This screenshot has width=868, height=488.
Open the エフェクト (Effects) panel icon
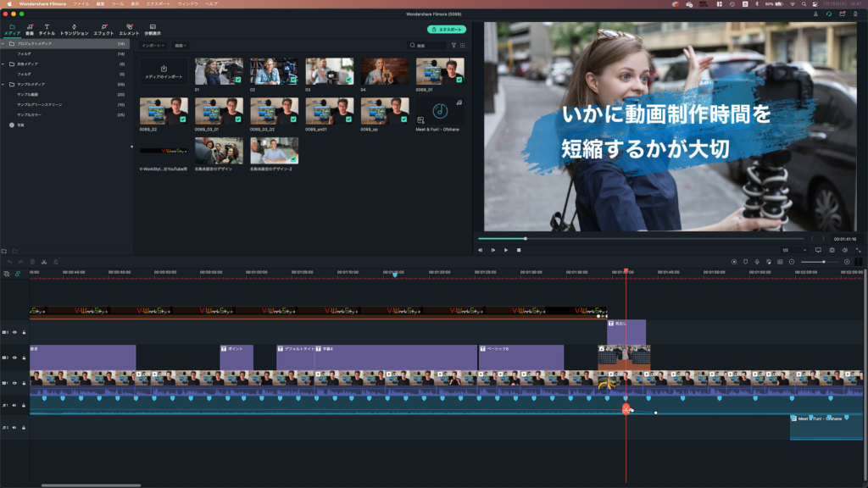click(x=103, y=27)
